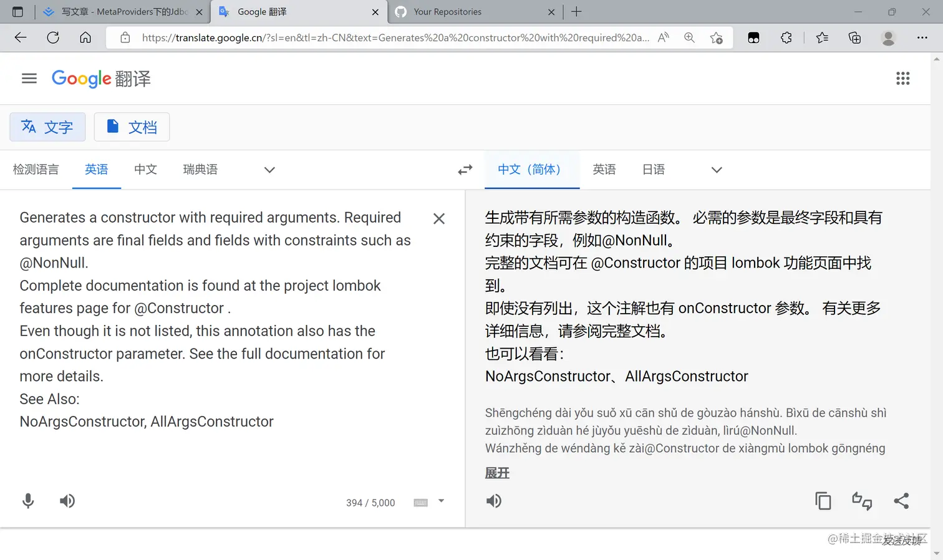Expand more source languages list

[x=269, y=170]
